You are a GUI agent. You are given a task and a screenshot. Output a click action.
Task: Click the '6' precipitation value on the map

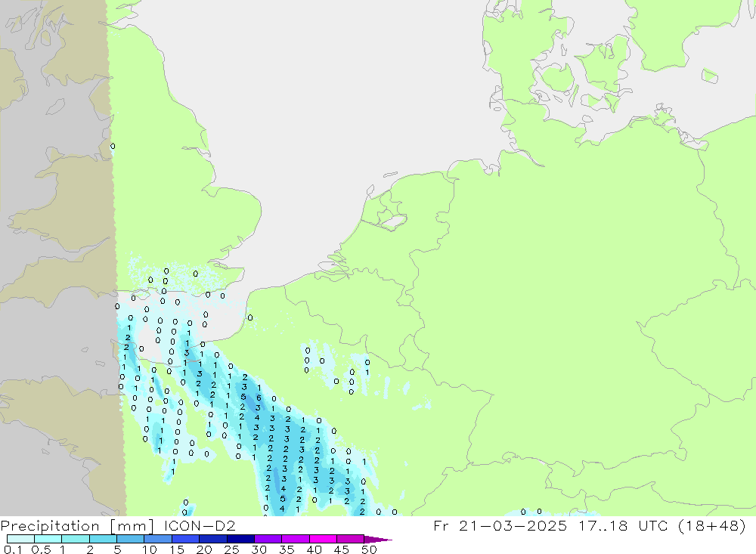259,398
